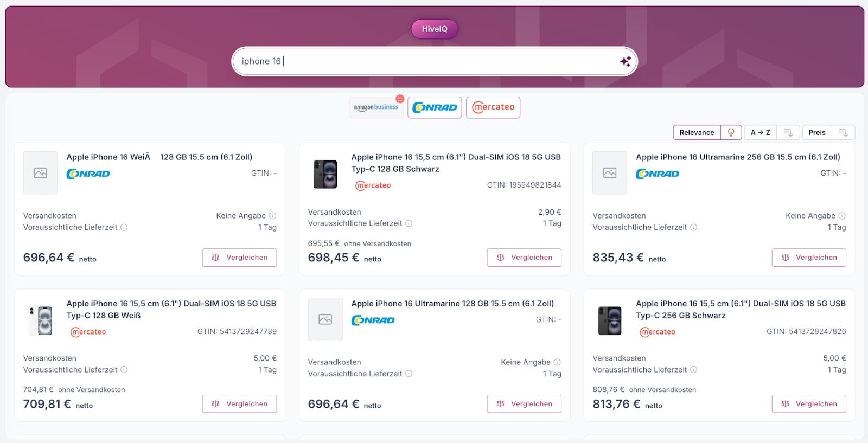The width and height of the screenshot is (868, 443).
Task: Click info icon beside first card's Keine Angabe
Action: [273, 216]
